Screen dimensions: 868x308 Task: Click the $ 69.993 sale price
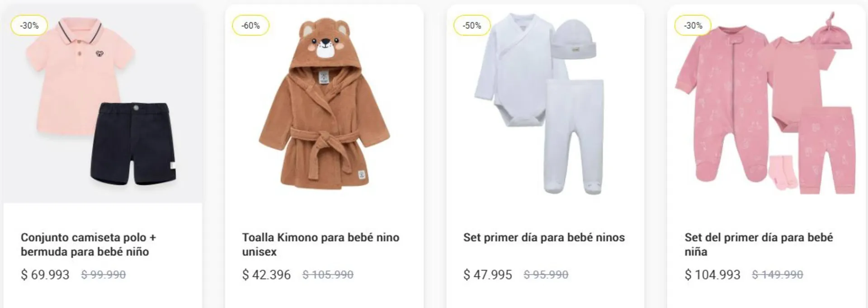coord(45,275)
